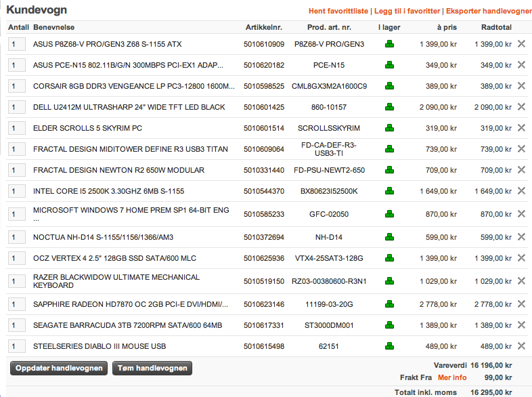Click article number 5010610909
This screenshot has height=397, width=532.
(x=264, y=44)
